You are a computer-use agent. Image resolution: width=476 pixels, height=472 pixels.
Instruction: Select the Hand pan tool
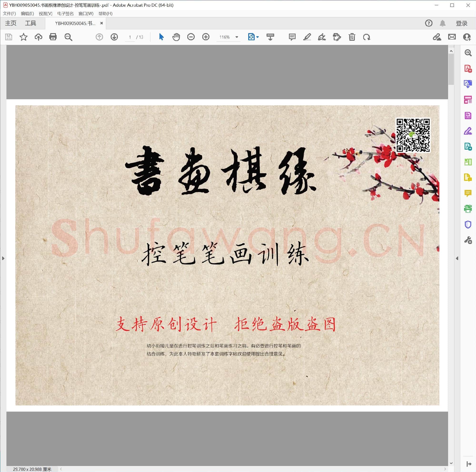176,37
